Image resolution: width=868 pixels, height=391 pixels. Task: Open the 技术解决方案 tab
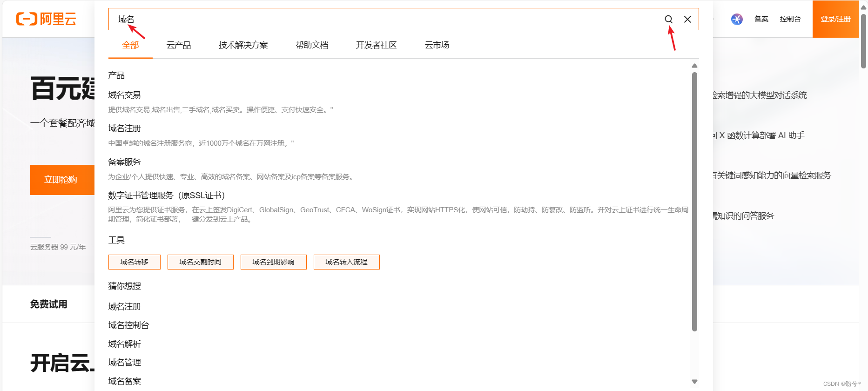point(243,45)
